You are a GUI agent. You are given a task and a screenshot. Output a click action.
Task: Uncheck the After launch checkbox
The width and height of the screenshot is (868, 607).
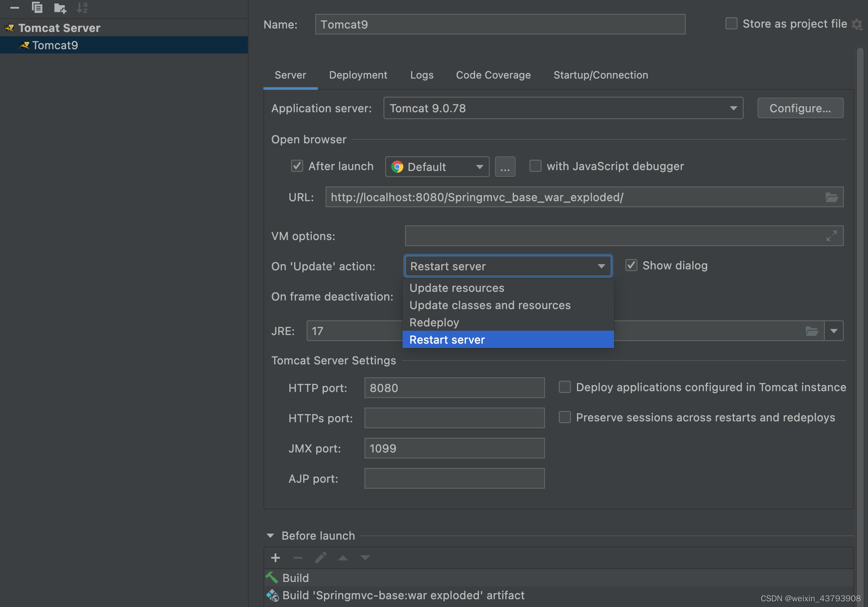(x=297, y=166)
